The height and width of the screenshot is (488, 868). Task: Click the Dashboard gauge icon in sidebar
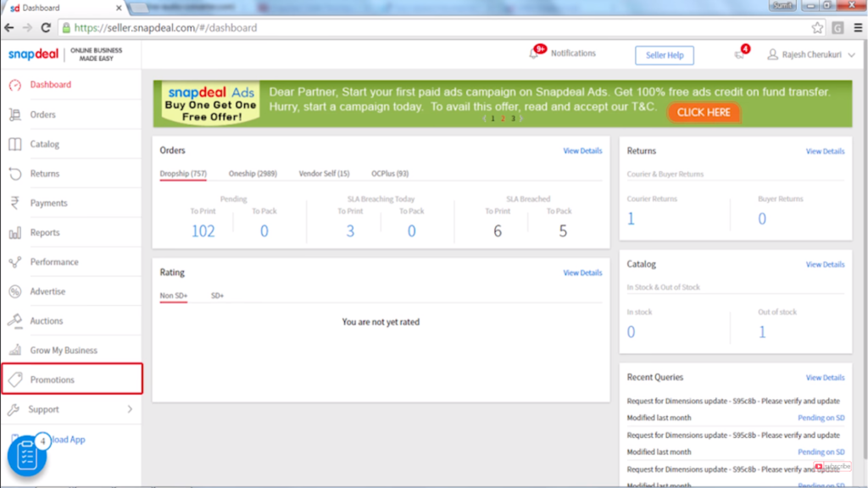tap(15, 85)
